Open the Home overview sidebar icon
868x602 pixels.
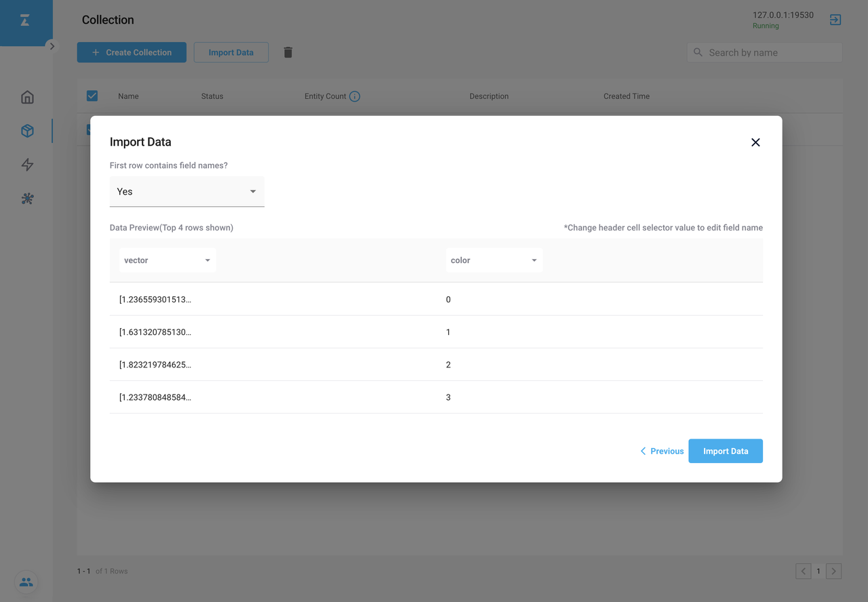(27, 97)
